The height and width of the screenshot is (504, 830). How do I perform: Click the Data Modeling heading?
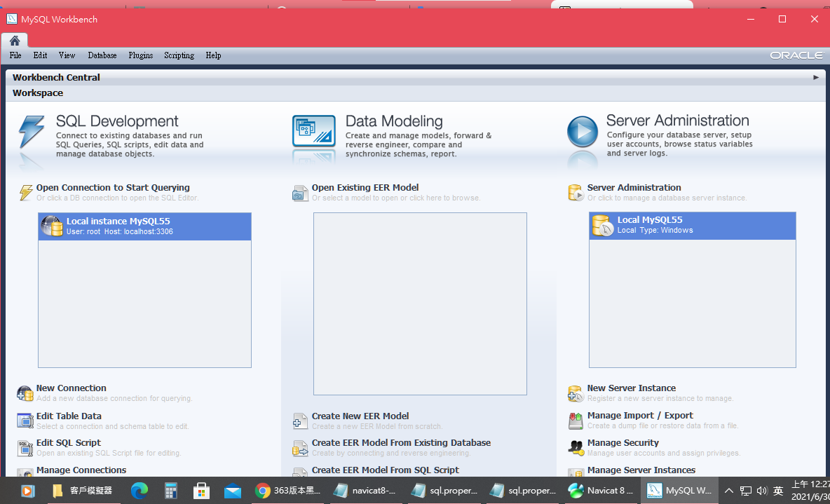[x=395, y=121]
